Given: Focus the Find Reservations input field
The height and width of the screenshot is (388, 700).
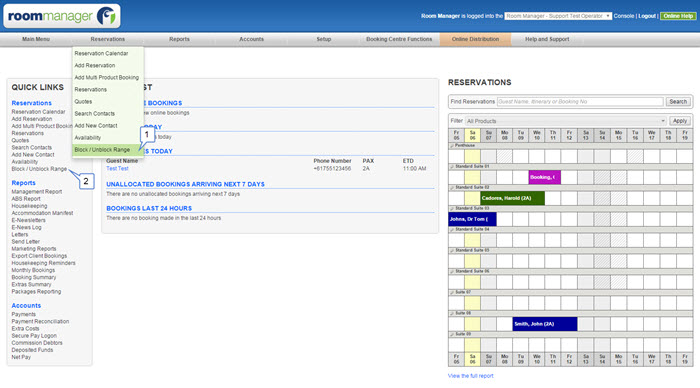Looking at the screenshot, I should point(580,102).
